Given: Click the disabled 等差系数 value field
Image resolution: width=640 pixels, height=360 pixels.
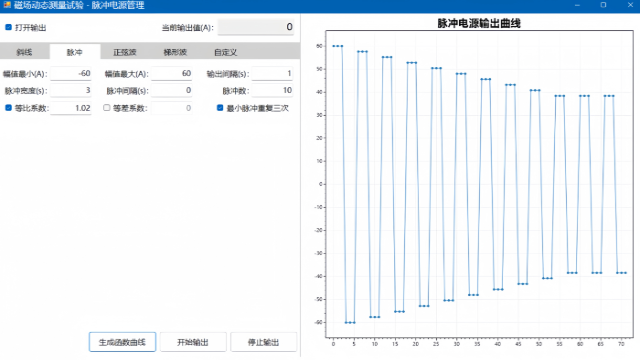Looking at the screenshot, I should [171, 108].
